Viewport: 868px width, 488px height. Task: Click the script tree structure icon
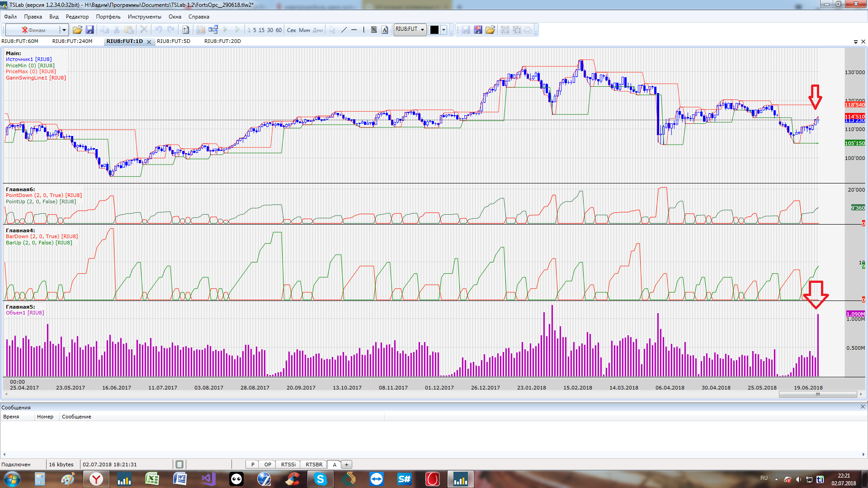tap(213, 30)
